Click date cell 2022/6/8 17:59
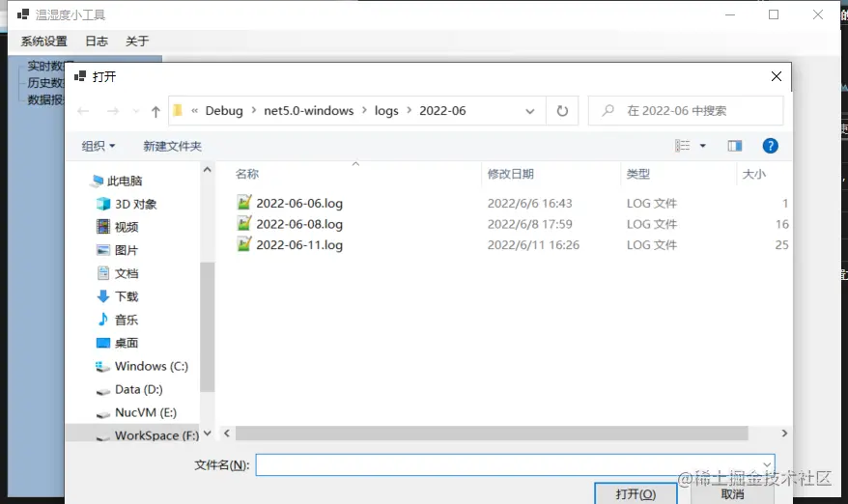 coord(529,224)
